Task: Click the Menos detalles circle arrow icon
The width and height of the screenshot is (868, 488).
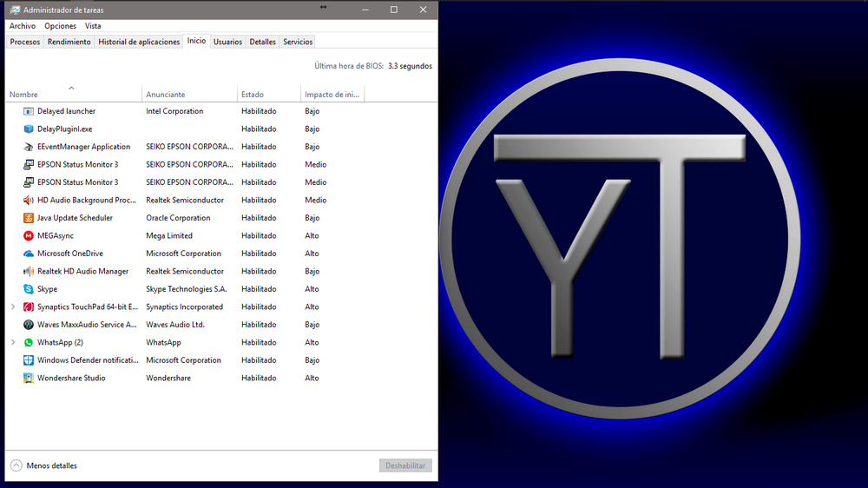Action: coord(16,465)
